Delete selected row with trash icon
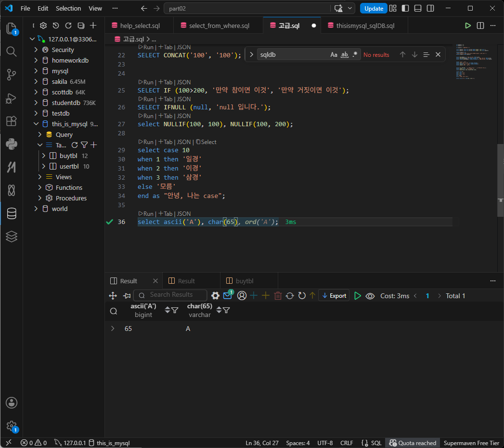This screenshot has height=448, width=504. tap(278, 296)
